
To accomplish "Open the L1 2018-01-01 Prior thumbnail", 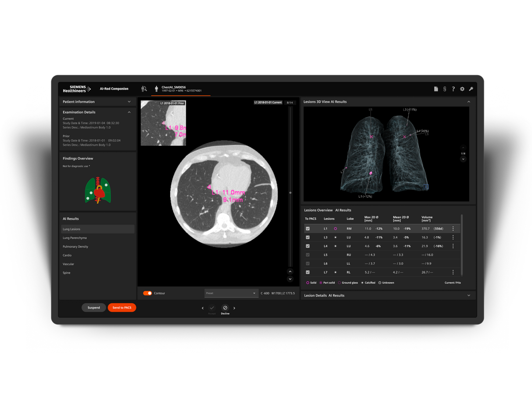I will click(x=163, y=123).
